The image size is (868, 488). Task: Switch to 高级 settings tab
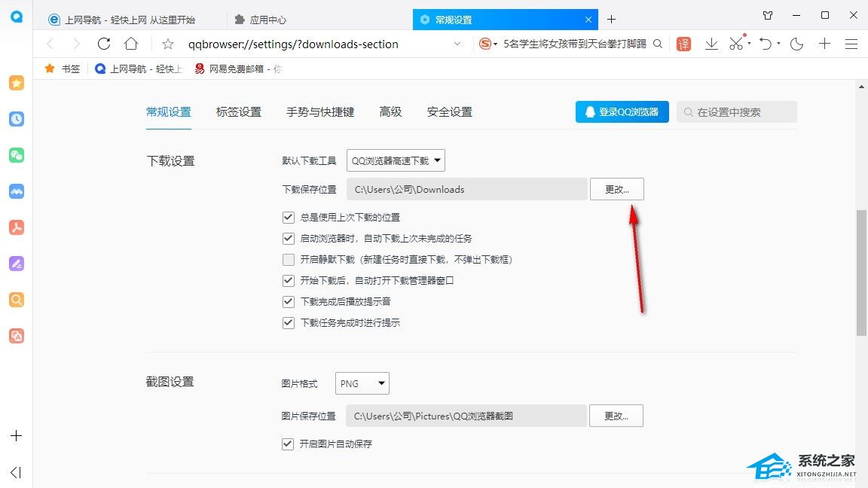pyautogui.click(x=390, y=111)
